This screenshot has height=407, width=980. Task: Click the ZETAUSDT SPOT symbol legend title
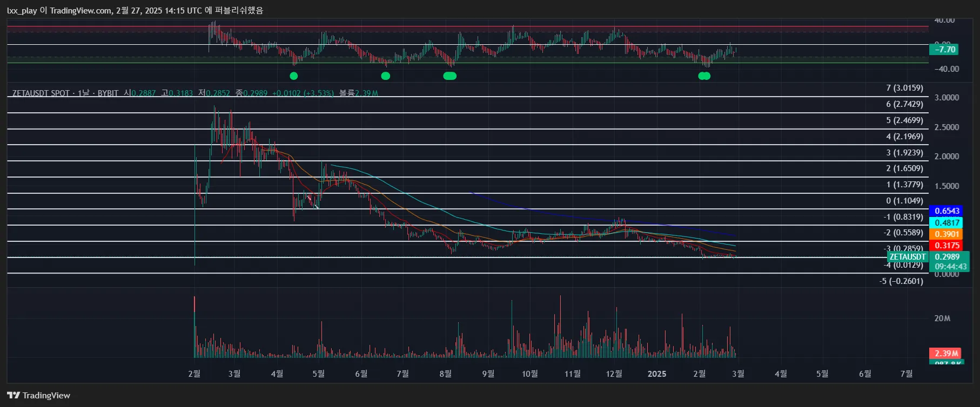tap(65, 93)
